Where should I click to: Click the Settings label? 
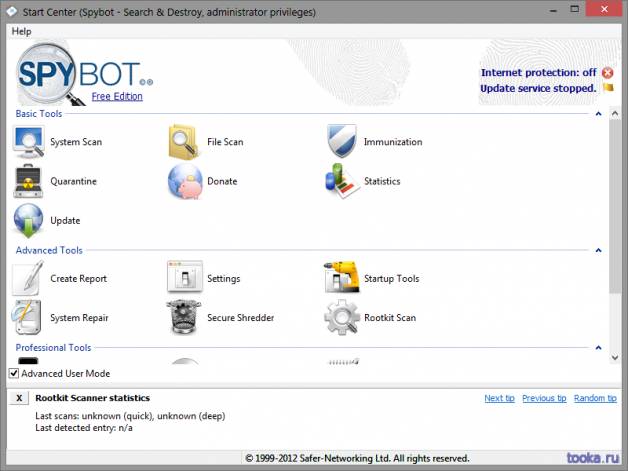click(x=223, y=278)
